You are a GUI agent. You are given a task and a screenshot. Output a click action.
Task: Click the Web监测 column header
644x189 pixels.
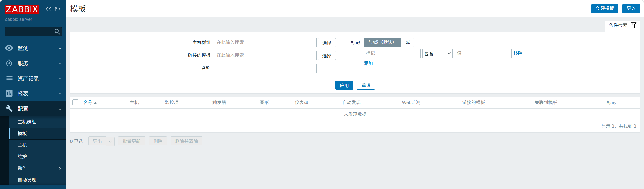point(411,102)
